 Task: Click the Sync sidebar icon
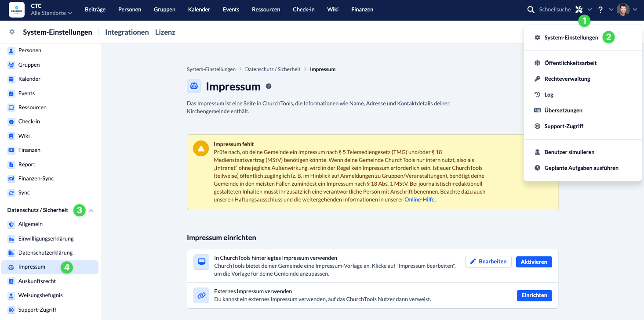click(x=11, y=193)
